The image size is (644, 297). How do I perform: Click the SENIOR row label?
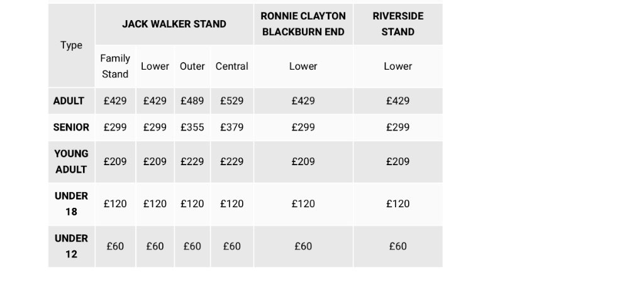(72, 127)
